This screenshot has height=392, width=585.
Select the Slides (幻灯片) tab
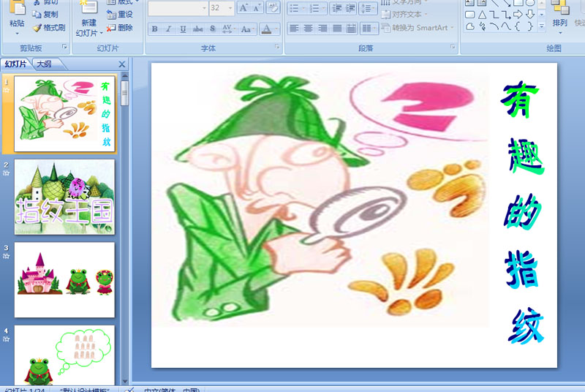tap(16, 64)
